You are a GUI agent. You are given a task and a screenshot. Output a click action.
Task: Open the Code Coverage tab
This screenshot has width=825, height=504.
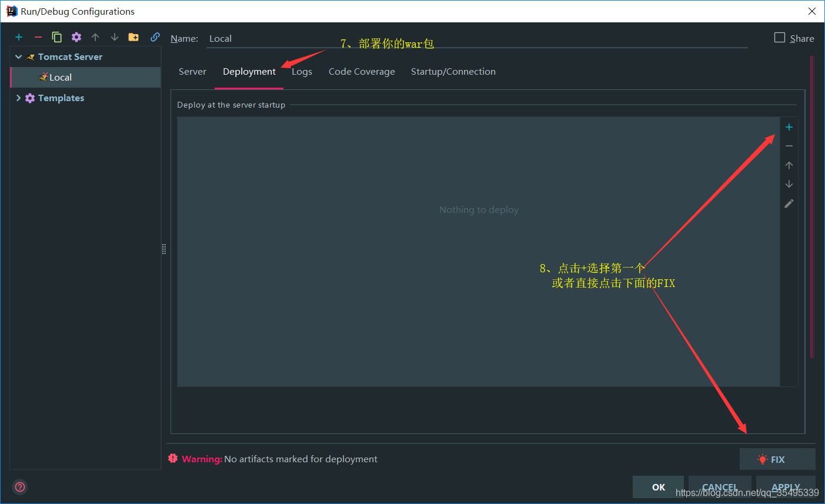point(362,72)
